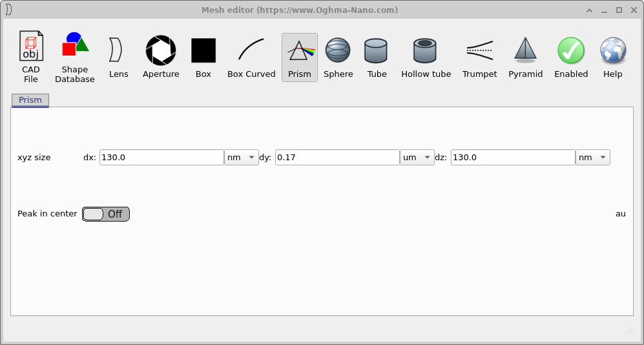The image size is (644, 345).
Task: Open the Shape Database
Action: pos(75,57)
